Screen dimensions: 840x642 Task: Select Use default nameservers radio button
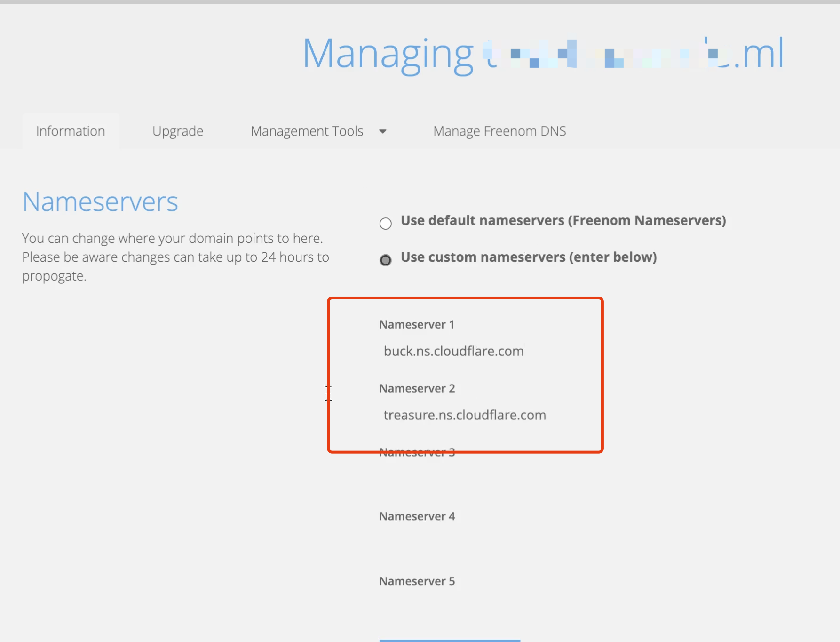click(x=386, y=224)
